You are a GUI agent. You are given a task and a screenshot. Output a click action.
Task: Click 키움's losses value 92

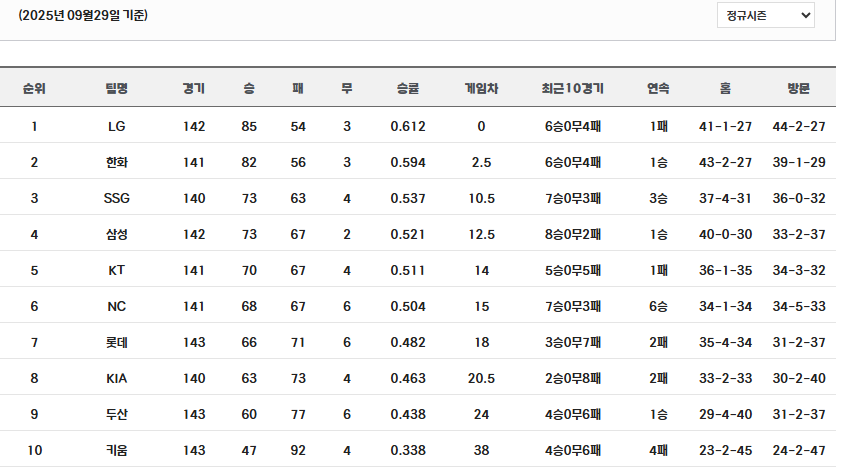click(x=298, y=450)
